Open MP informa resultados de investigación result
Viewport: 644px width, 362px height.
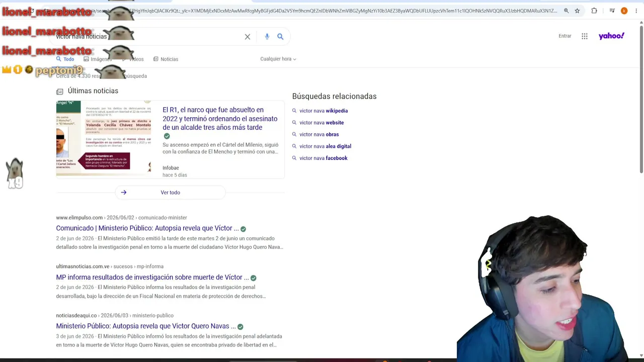pos(152,278)
